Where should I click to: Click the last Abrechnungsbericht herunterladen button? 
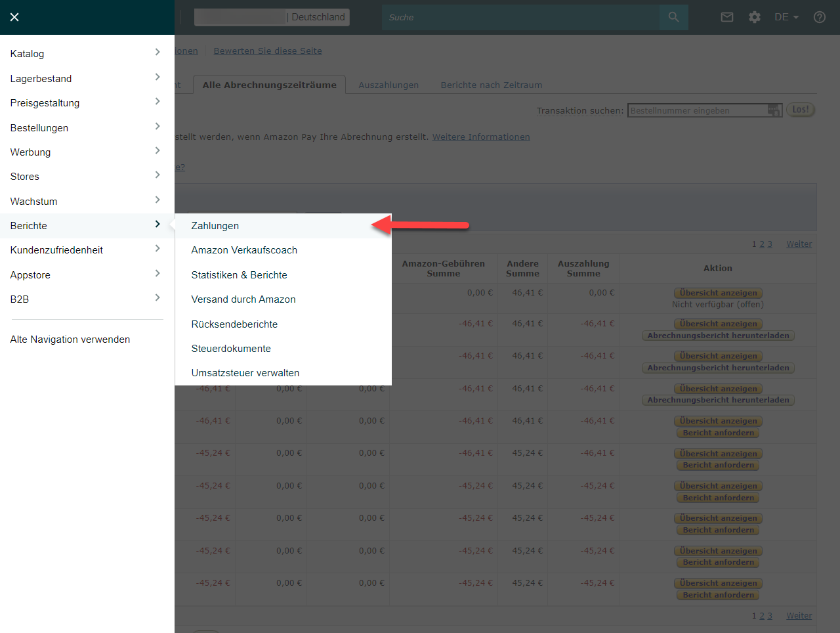pyautogui.click(x=718, y=400)
